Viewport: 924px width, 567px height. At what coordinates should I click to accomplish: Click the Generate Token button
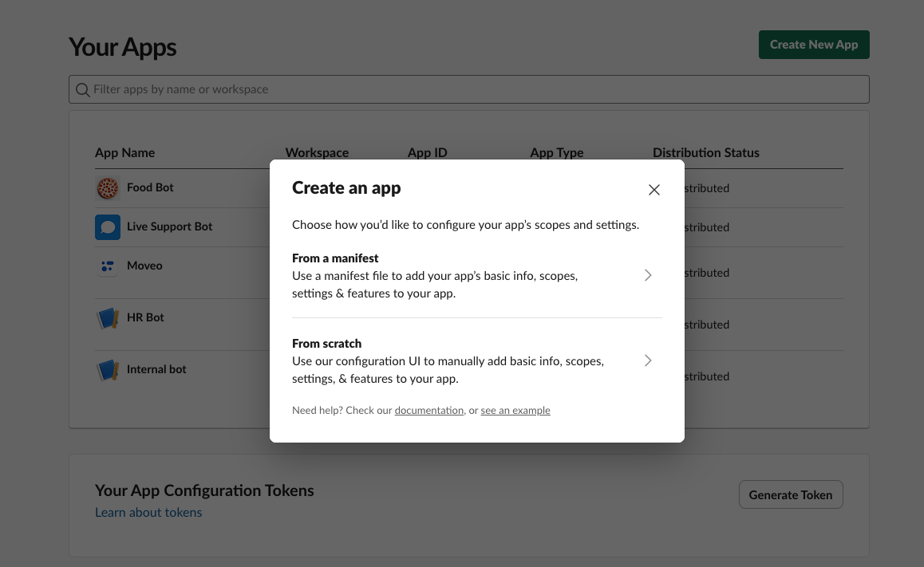791,494
